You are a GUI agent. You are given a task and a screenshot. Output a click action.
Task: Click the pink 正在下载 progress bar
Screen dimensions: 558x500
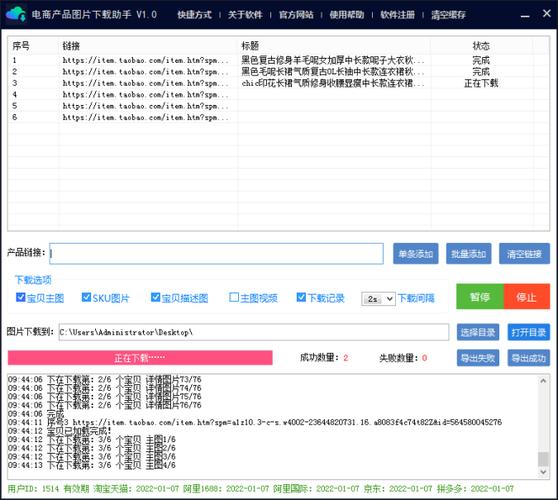[140, 358]
